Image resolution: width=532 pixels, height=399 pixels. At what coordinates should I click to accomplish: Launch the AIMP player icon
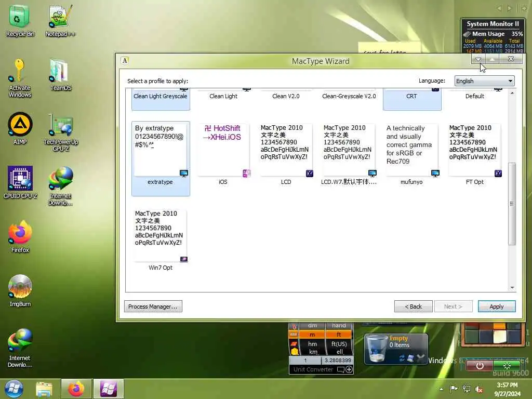pos(20,128)
